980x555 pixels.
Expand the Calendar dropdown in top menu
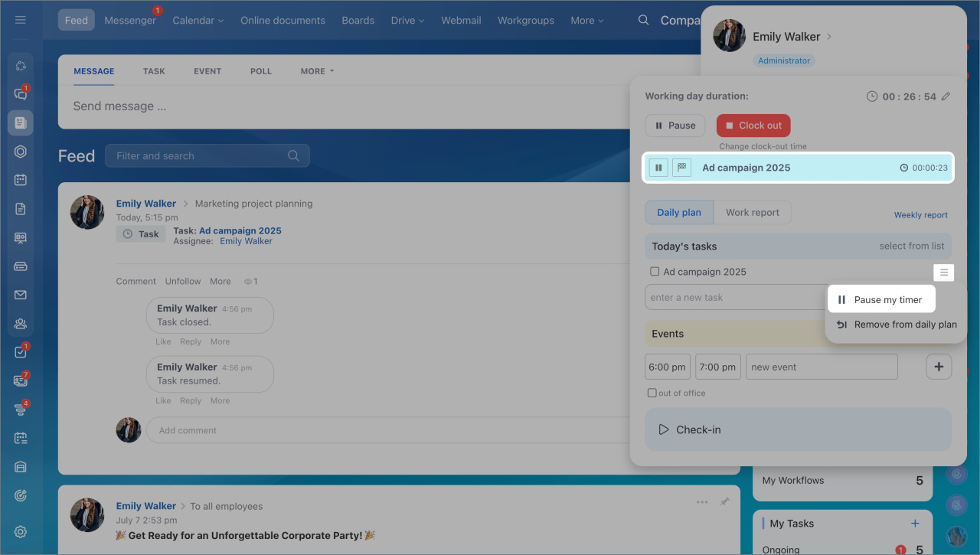pyautogui.click(x=198, y=21)
